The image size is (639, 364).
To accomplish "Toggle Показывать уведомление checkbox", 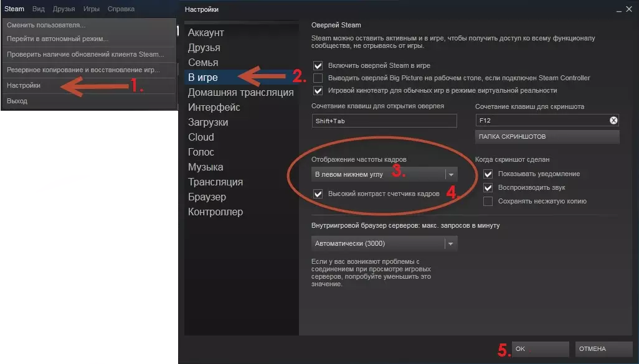I will pyautogui.click(x=488, y=174).
